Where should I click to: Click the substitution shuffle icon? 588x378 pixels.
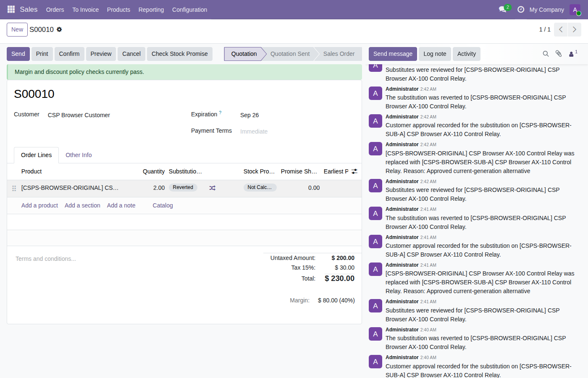213,188
